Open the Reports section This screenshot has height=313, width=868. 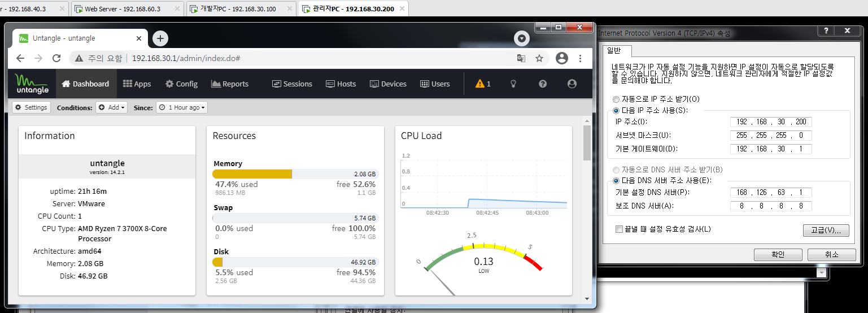230,84
